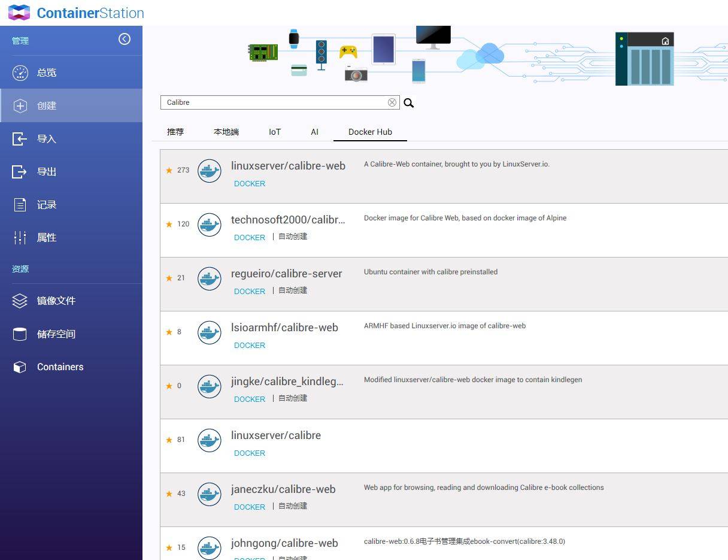Go to Containers in the sidebar

click(60, 367)
